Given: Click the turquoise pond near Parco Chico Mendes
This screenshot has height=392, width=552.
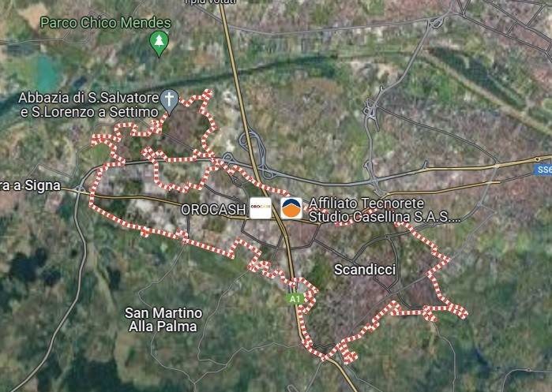Looking at the screenshot, I should tap(47, 73).
